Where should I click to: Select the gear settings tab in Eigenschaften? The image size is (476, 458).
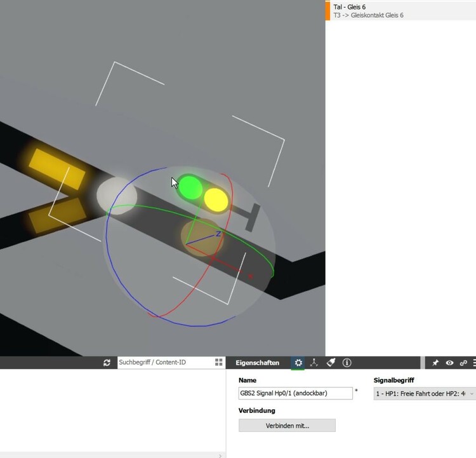coord(298,363)
